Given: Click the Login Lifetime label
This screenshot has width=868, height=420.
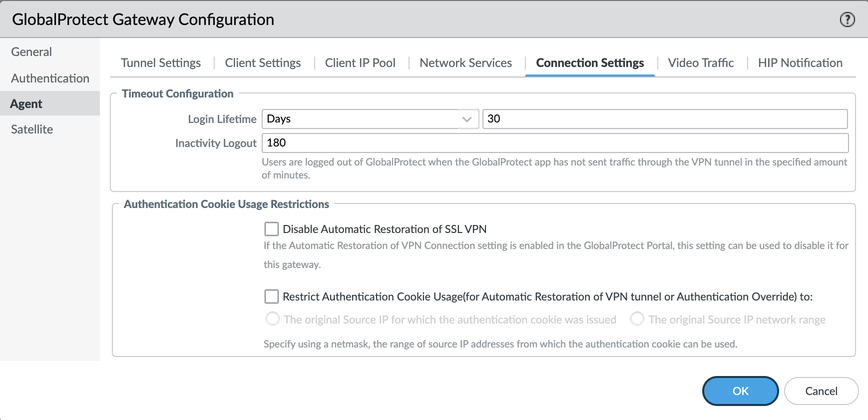Looking at the screenshot, I should click(x=222, y=119).
